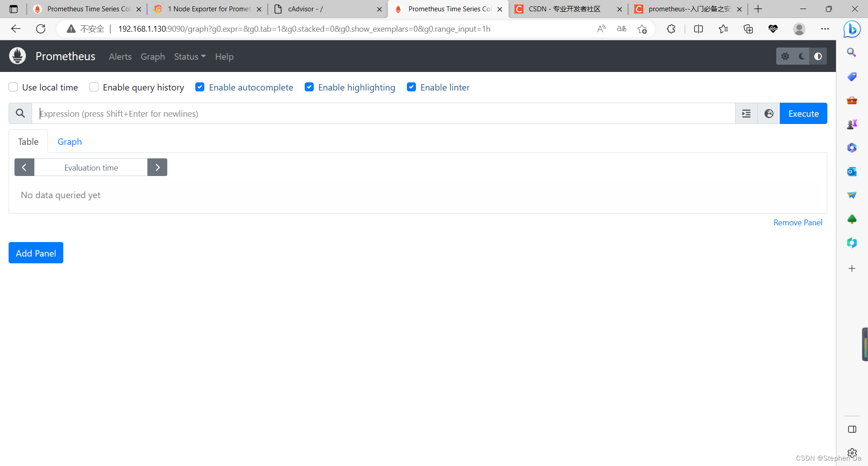
Task: Click the Evaluation time input field
Action: (91, 167)
